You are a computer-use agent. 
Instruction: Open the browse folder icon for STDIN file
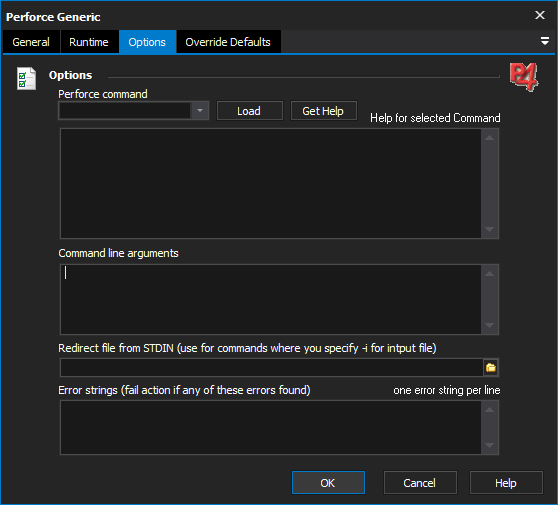[x=491, y=367]
